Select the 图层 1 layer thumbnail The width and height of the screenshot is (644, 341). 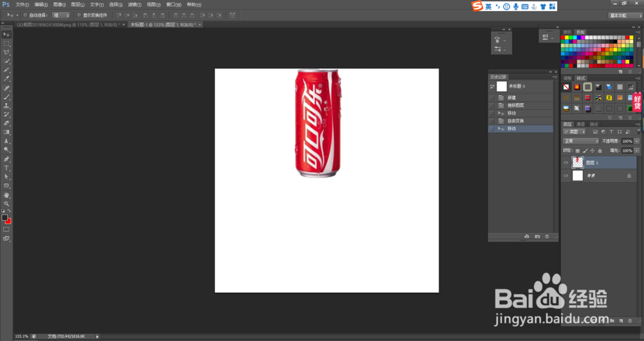point(578,163)
